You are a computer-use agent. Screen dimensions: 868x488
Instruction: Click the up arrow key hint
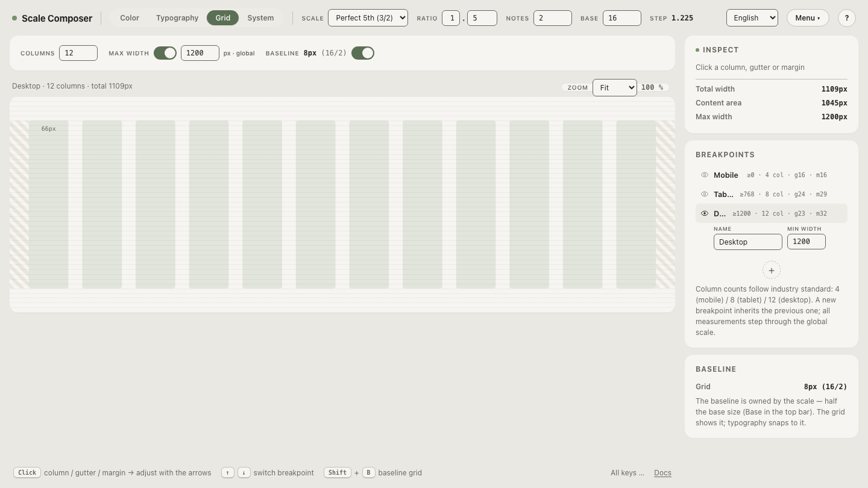228,473
